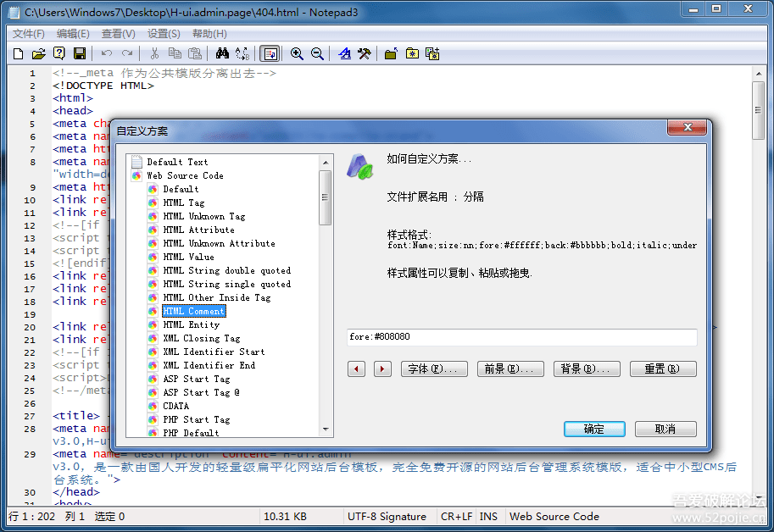Click the Zoom Out magnifier icon
Image resolution: width=774 pixels, height=532 pixels.
(x=317, y=53)
